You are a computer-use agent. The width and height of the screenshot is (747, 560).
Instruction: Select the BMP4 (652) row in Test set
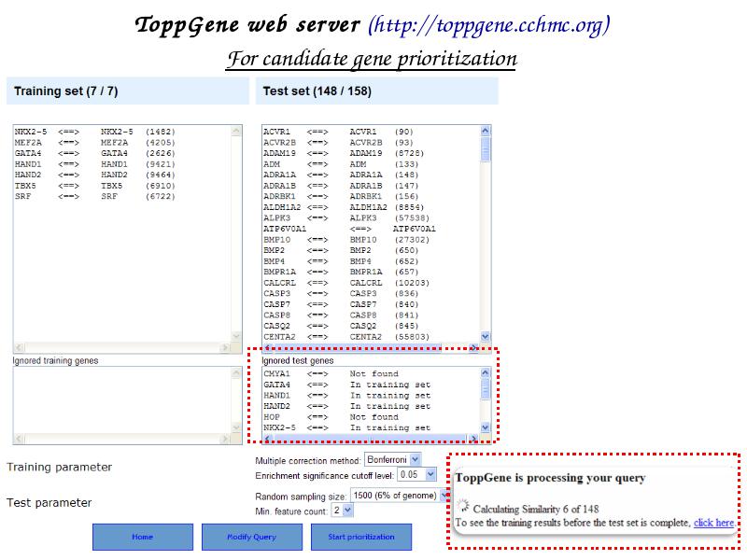click(x=341, y=261)
